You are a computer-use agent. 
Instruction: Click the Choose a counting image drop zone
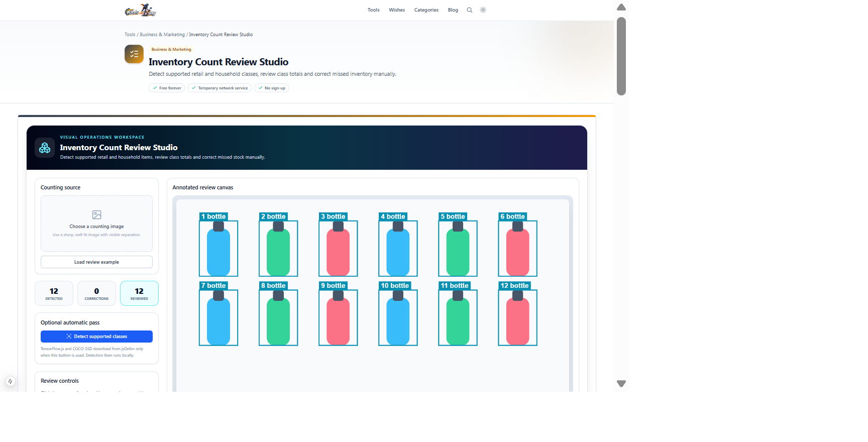tap(96, 224)
